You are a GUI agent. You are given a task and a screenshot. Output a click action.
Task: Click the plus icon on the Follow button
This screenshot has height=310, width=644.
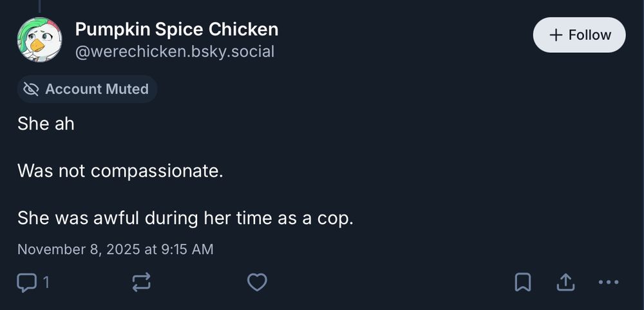click(x=556, y=35)
